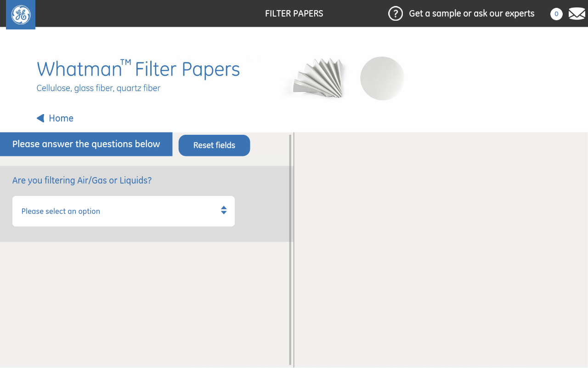Click the GE logo icon

[x=21, y=15]
